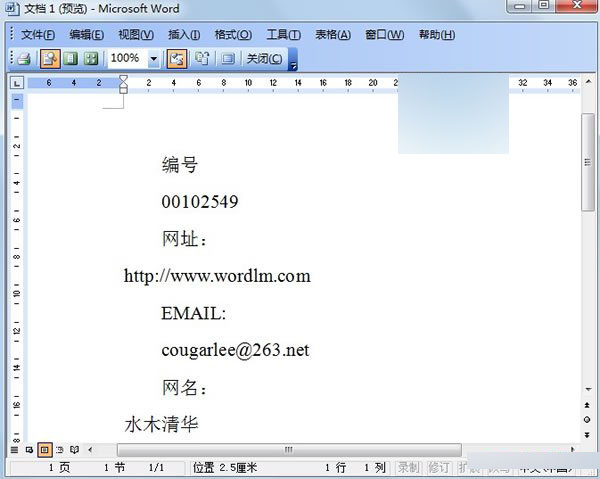Open the 100% zoom dropdown
The height and width of the screenshot is (479, 600).
coord(154,59)
